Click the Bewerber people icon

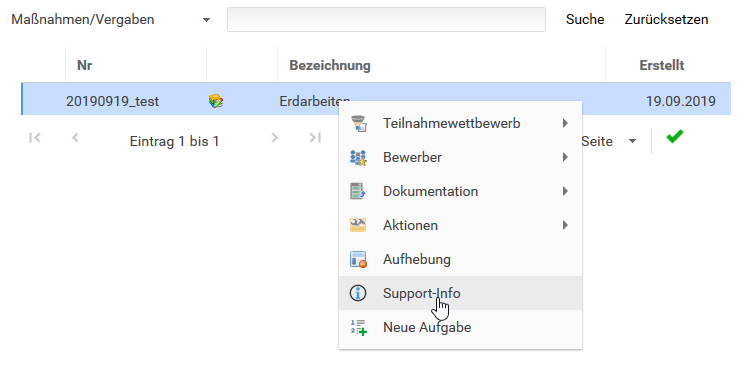(358, 157)
